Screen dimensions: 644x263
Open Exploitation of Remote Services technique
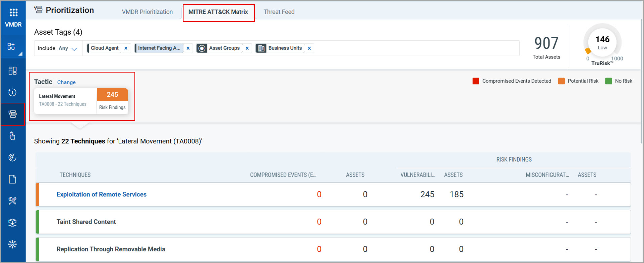(x=102, y=194)
